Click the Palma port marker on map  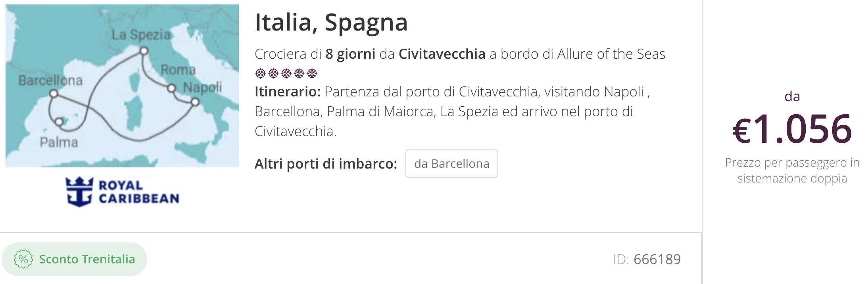pos(59,121)
